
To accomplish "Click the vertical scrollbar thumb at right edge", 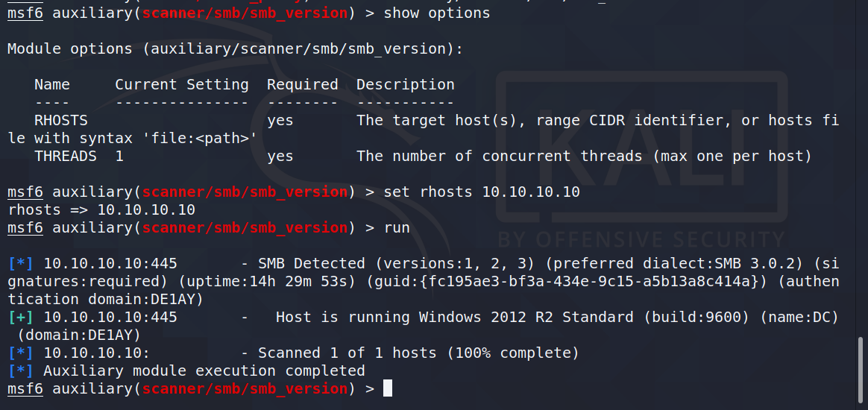I will (861, 365).
